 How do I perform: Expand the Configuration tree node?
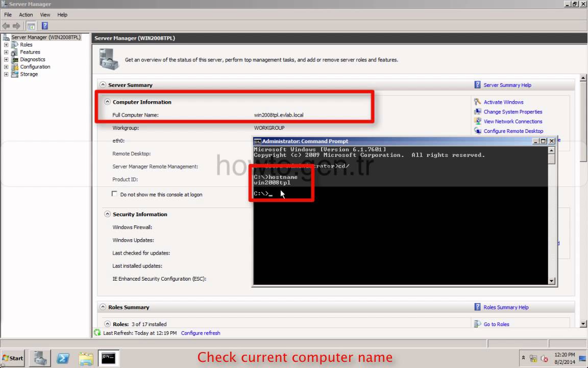6,67
